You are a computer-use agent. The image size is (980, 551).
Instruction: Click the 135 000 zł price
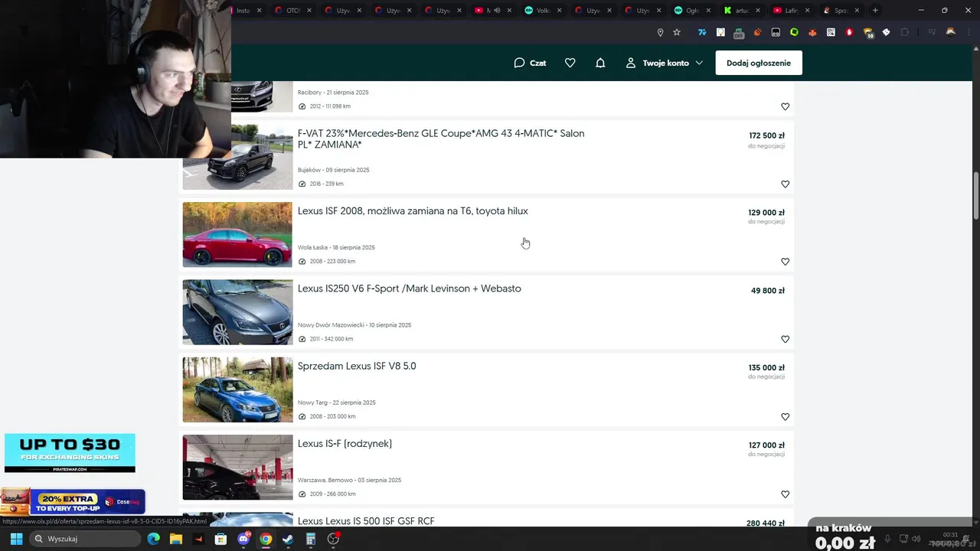coord(766,368)
